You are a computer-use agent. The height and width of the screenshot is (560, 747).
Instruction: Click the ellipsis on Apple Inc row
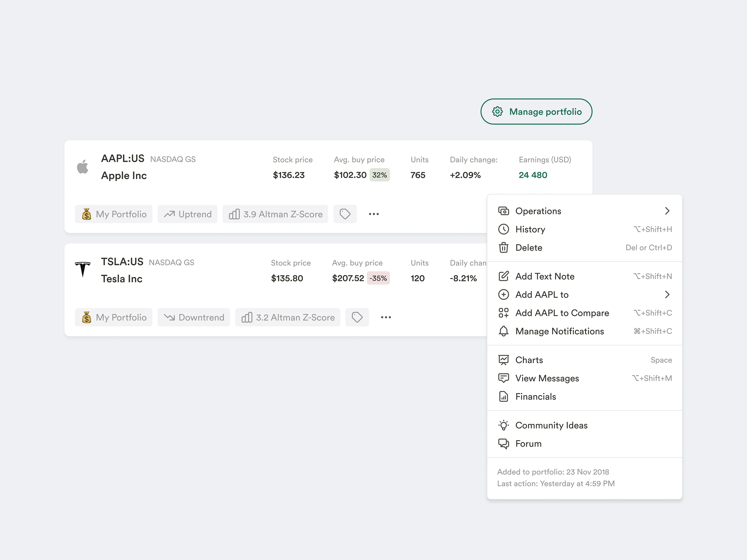[x=373, y=214]
